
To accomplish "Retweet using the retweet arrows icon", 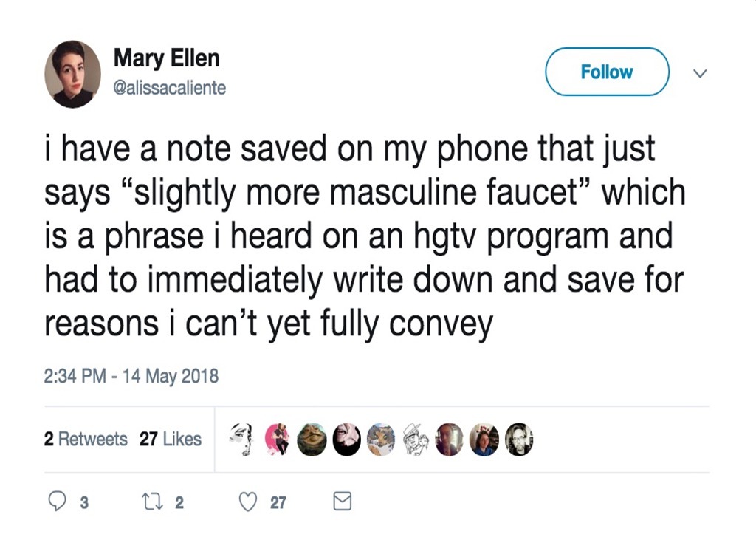I will click(150, 503).
